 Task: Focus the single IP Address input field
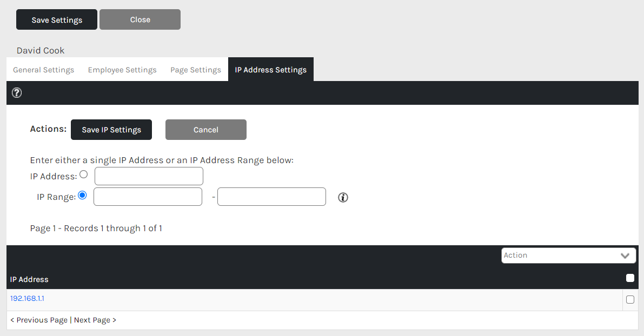point(149,176)
